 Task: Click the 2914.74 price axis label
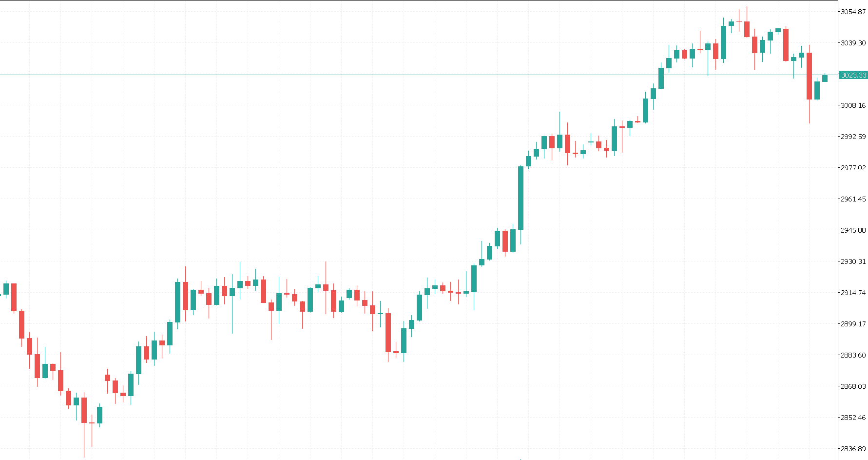tap(853, 293)
